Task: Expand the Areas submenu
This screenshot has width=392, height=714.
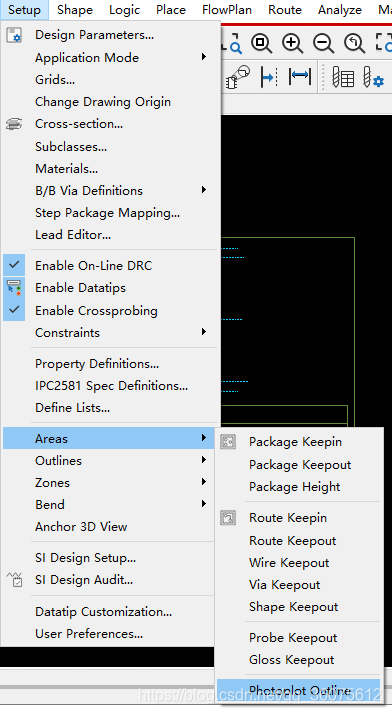Action: click(109, 439)
